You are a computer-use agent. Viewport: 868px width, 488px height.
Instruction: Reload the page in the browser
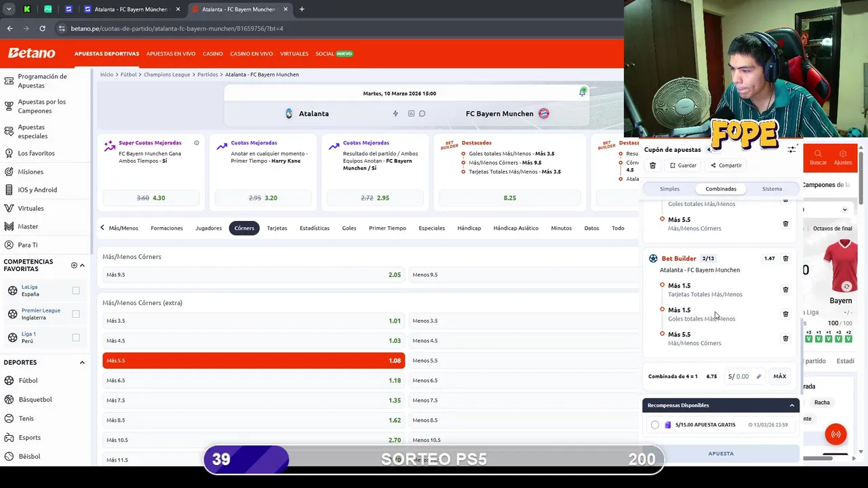point(42,28)
